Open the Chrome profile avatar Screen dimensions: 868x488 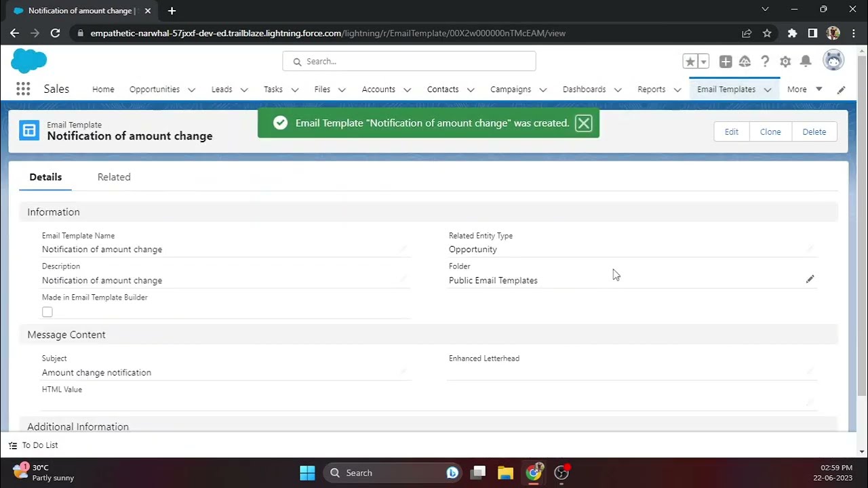(833, 33)
